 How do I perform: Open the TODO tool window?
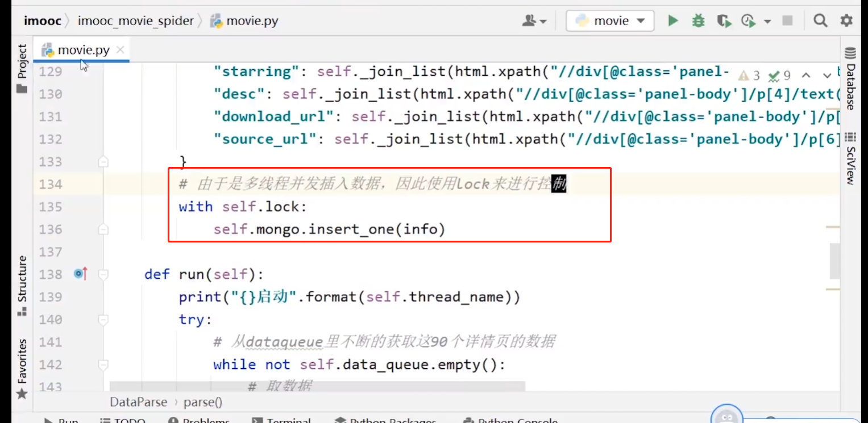[x=123, y=421]
